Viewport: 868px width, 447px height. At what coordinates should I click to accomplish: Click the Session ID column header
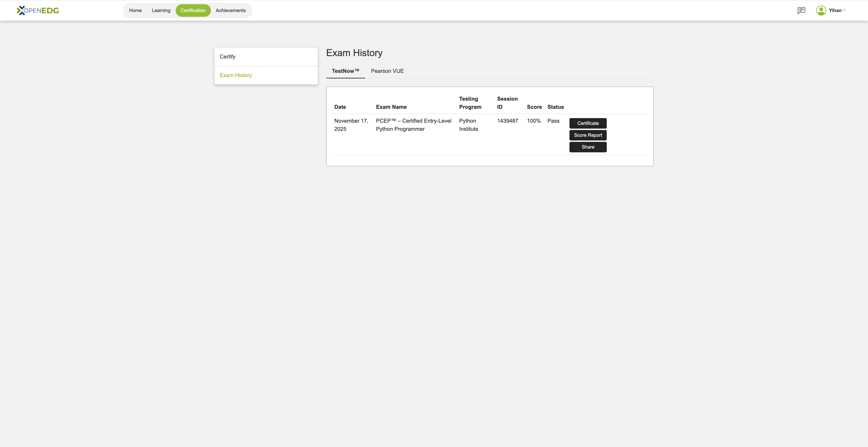coord(507,103)
